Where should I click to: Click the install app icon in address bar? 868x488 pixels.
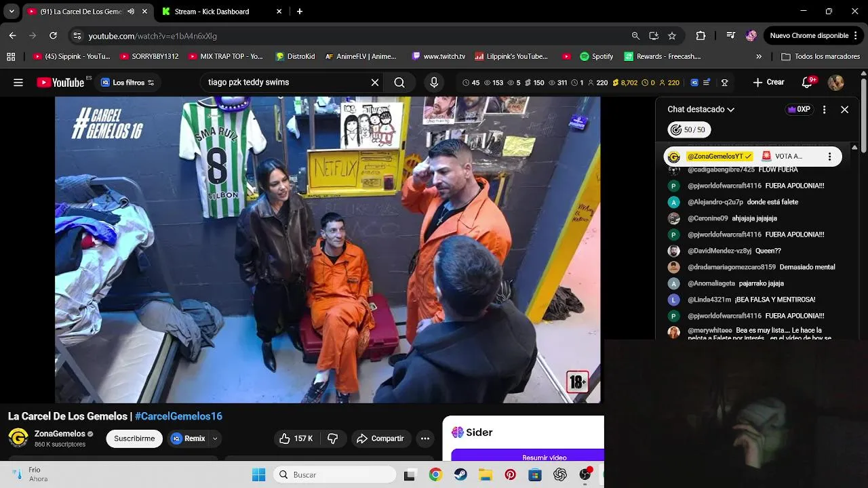pos(654,36)
